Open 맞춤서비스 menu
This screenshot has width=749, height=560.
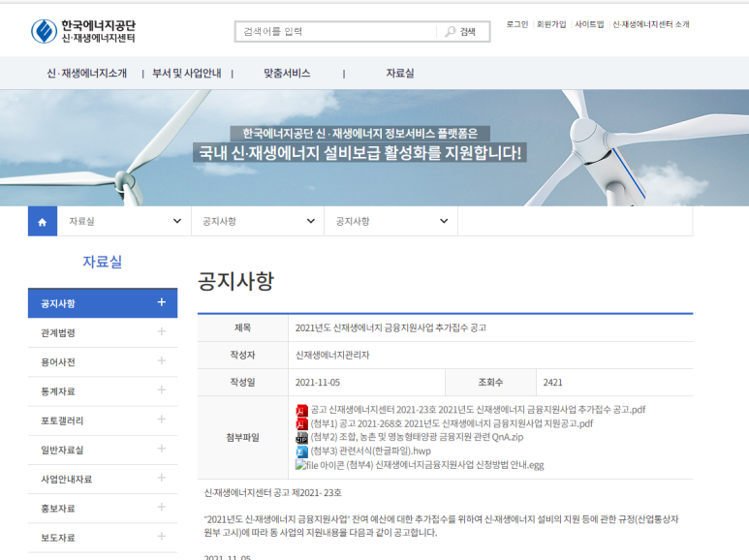coord(287,73)
